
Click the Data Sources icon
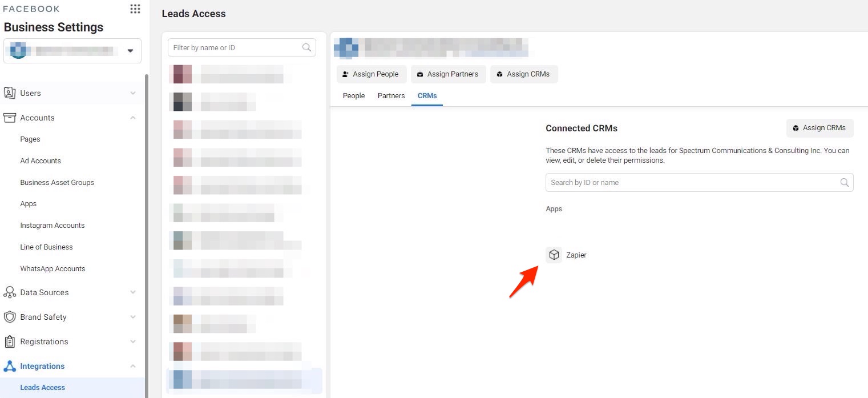click(x=10, y=292)
